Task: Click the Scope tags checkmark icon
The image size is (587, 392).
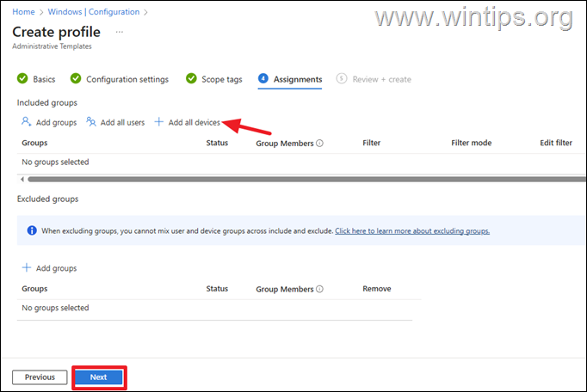Action: pyautogui.click(x=191, y=78)
